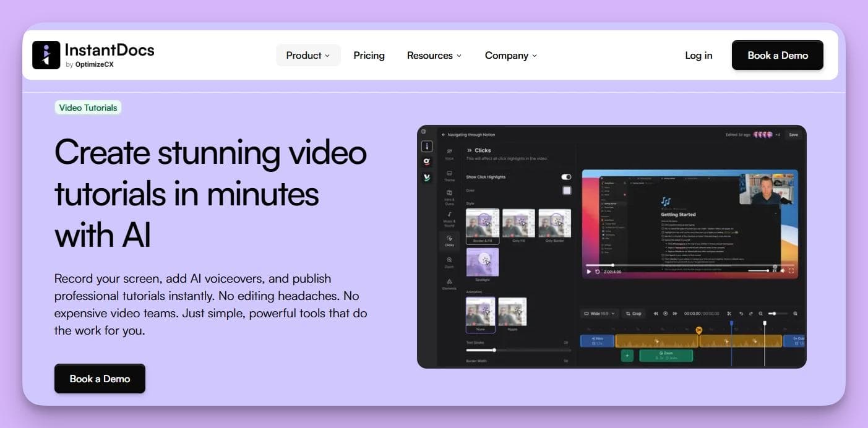Mute audio in the video preview player
868x428 pixels.
pos(783,271)
